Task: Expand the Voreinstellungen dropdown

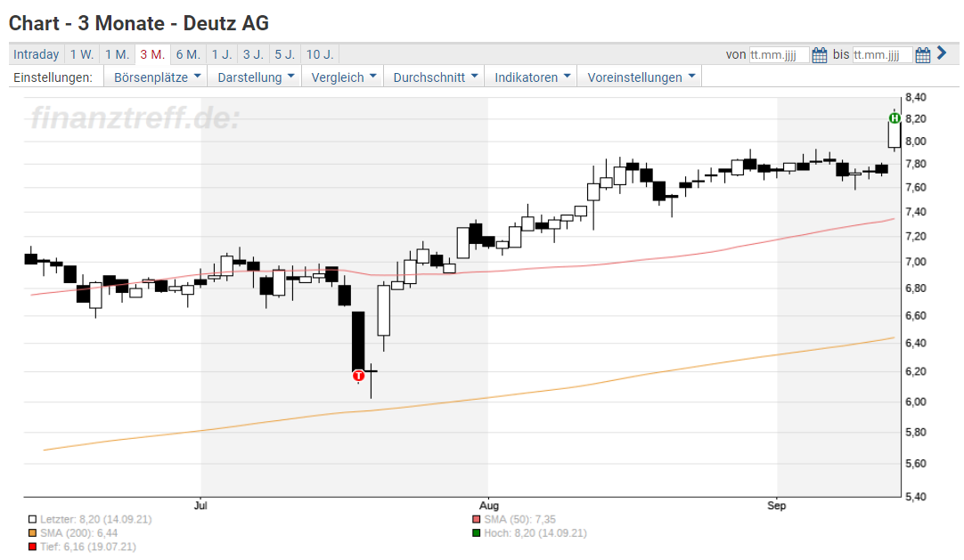Action: click(641, 77)
